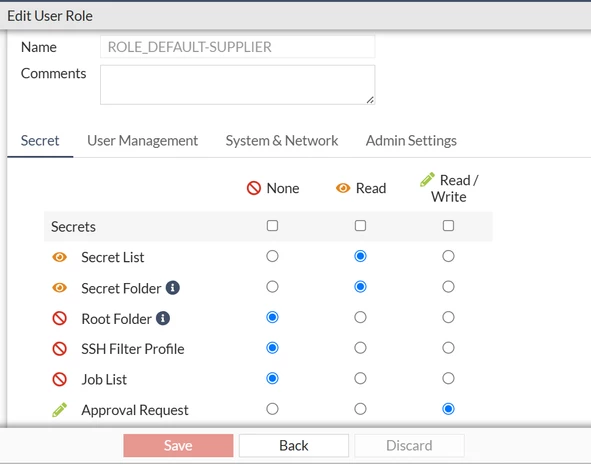The width and height of the screenshot is (591, 464).
Task: Go back with the Back button
Action: pos(294,446)
